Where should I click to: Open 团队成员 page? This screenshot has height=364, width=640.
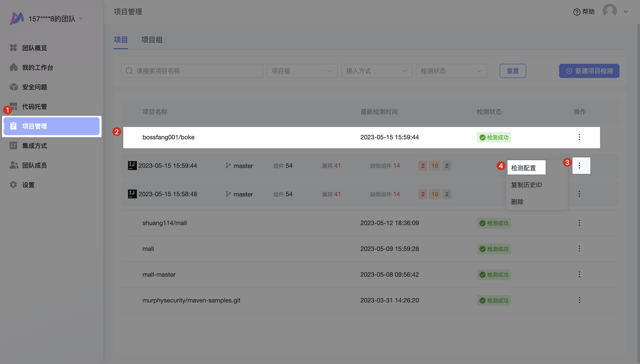pyautogui.click(x=34, y=165)
